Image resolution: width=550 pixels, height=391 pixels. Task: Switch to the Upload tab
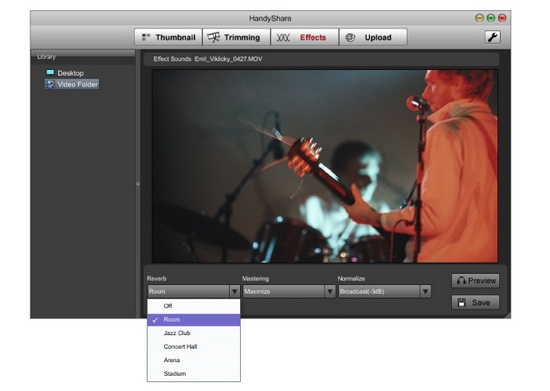click(373, 37)
